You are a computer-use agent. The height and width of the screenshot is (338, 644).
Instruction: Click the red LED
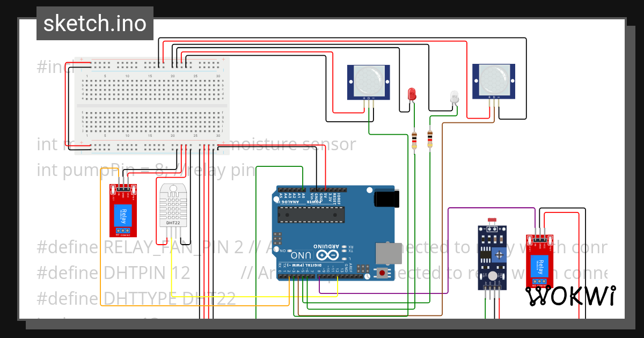pyautogui.click(x=411, y=94)
